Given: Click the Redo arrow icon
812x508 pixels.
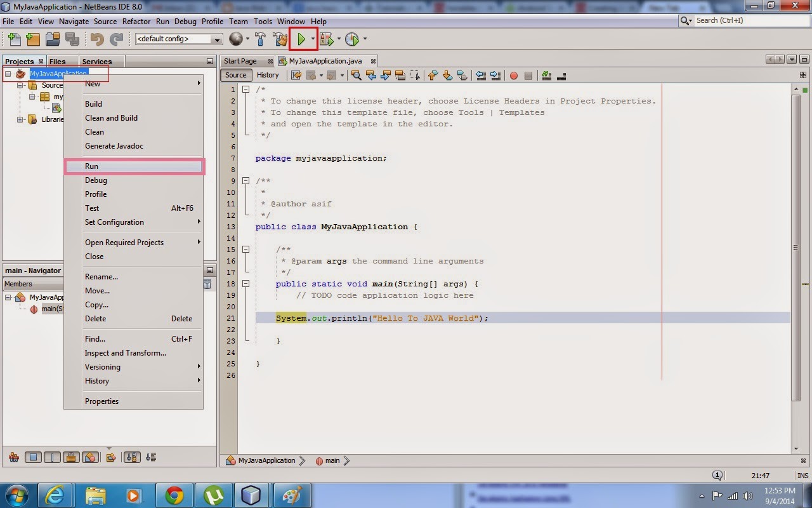Looking at the screenshot, I should pos(116,39).
